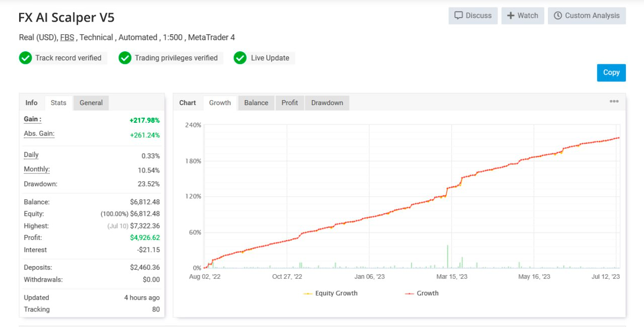Screen dimensions: 644x327
Task: Open the chart three-dots options menu
Action: pyautogui.click(x=614, y=102)
